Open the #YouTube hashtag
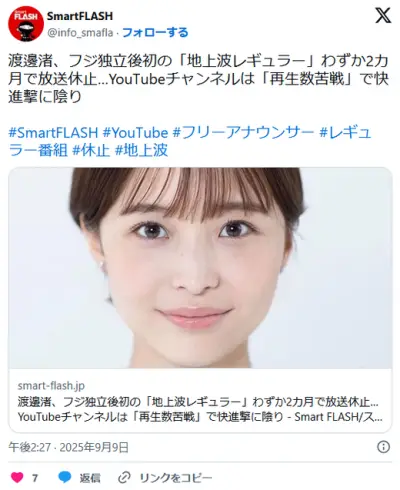 coord(135,133)
